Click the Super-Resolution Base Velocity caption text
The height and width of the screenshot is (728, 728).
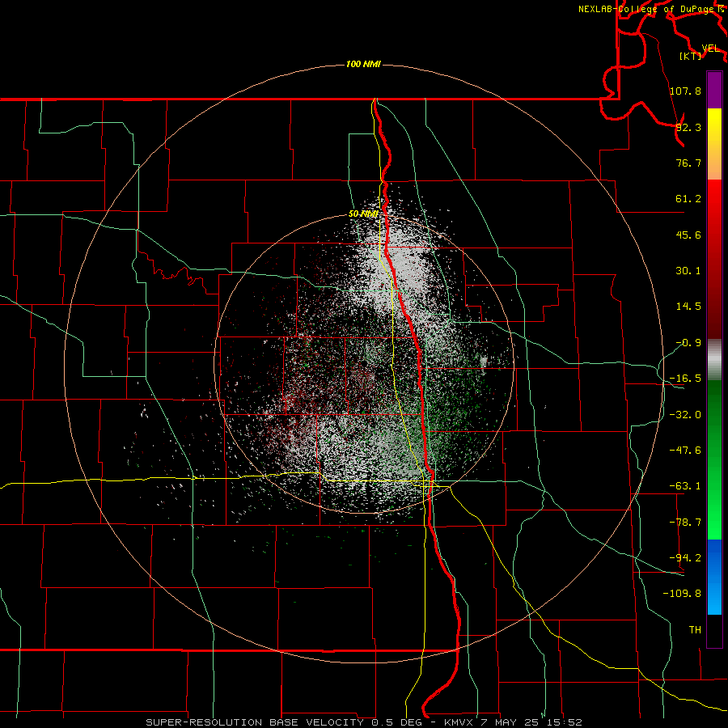pos(363,722)
